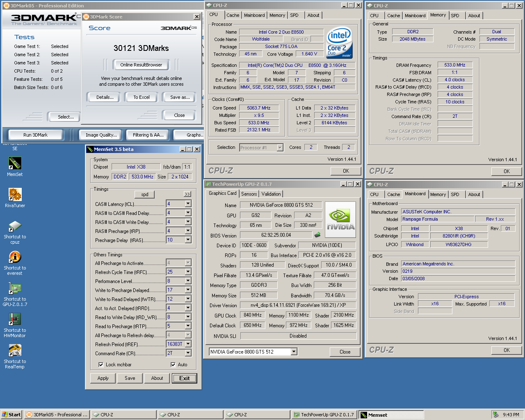
Task: Click the Apply button in MemSet
Action: [x=103, y=378]
